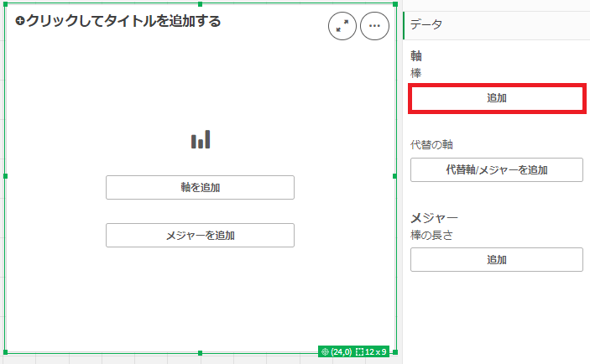Click the bar chart icon in the center

click(x=200, y=140)
